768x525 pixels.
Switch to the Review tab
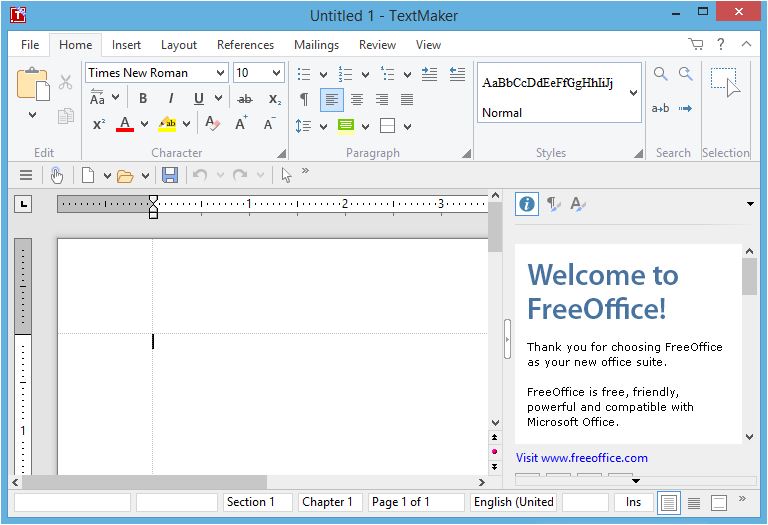[x=377, y=45]
